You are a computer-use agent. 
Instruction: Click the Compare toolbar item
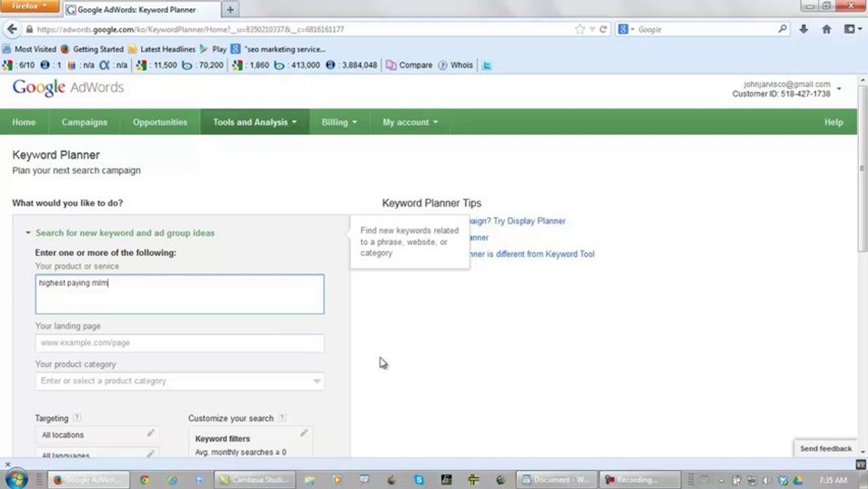pos(409,65)
